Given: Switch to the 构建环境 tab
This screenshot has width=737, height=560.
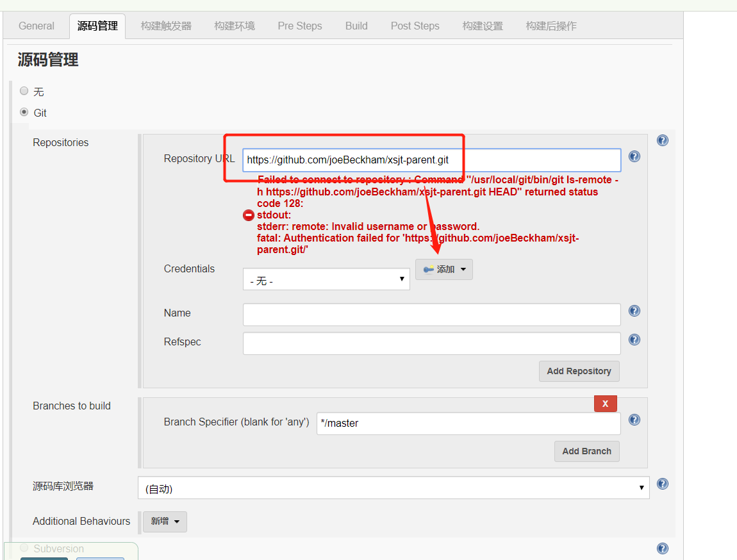Looking at the screenshot, I should (x=235, y=26).
